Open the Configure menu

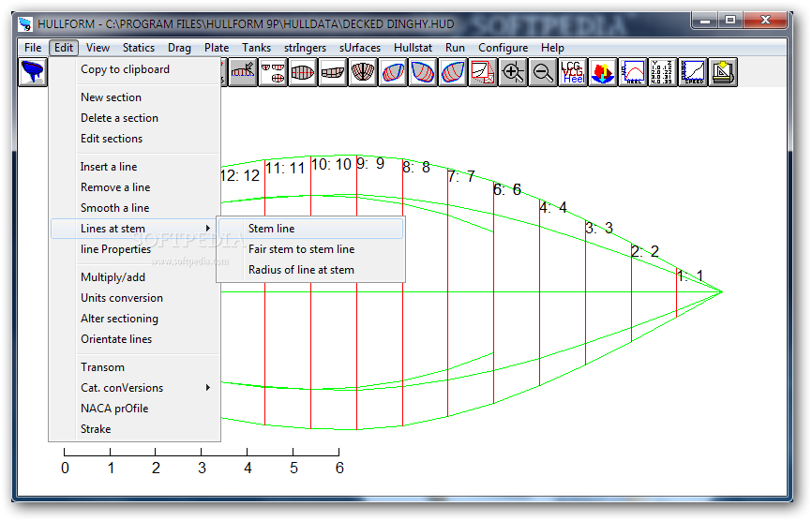tap(503, 48)
